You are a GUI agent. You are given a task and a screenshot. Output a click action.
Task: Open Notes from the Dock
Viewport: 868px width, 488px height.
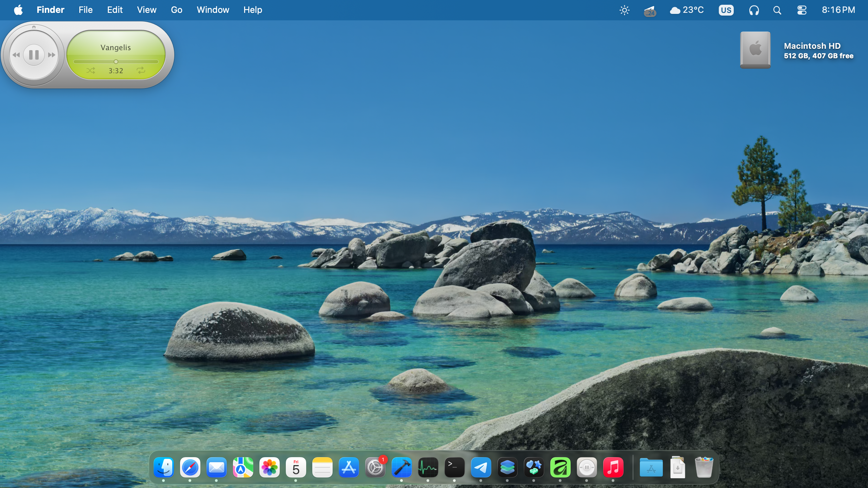click(x=322, y=468)
